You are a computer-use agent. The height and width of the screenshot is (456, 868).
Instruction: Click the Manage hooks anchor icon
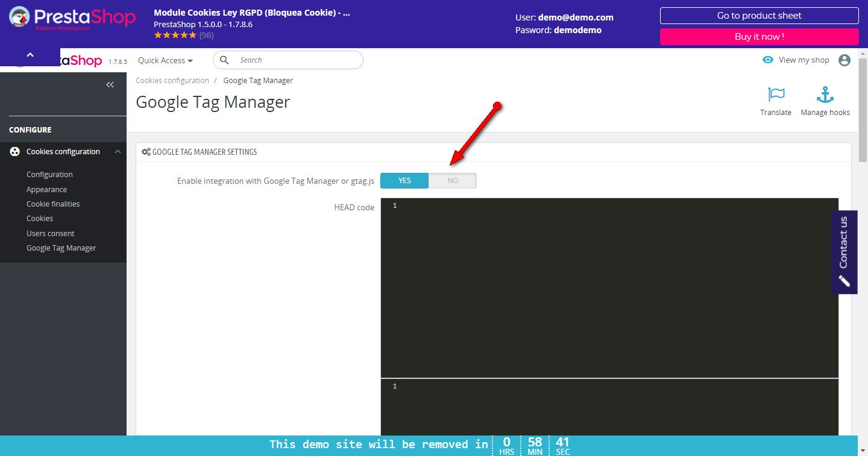click(x=825, y=95)
